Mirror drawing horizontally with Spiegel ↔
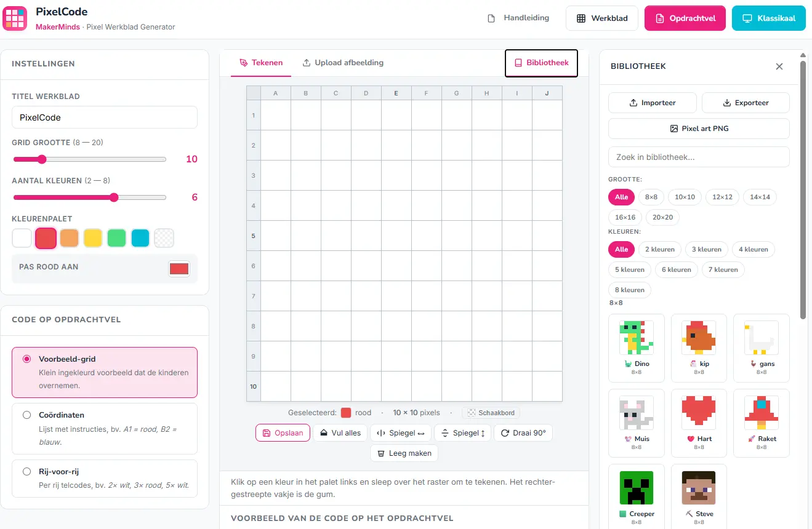Screen dimensions: 812x529 point(401,432)
